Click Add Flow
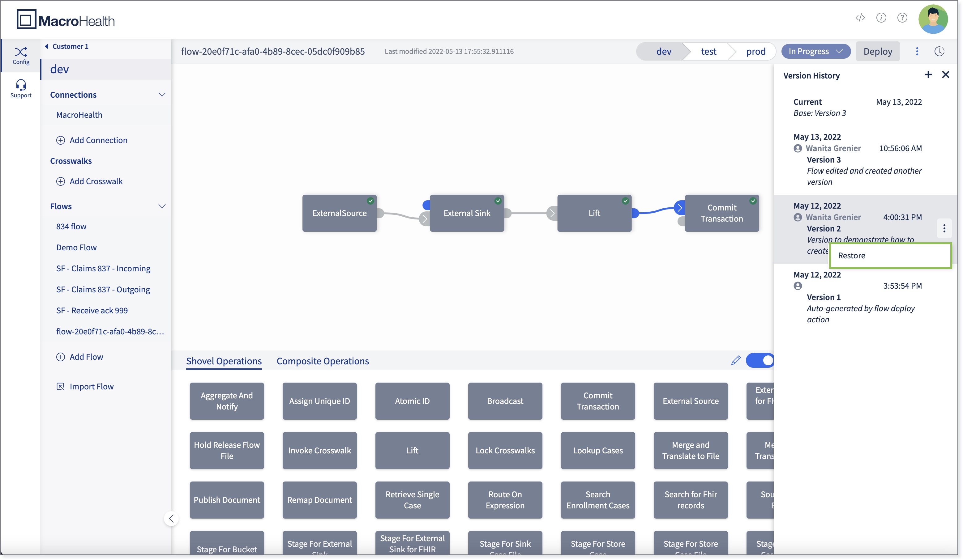Image resolution: width=963 pixels, height=560 pixels. pyautogui.click(x=79, y=357)
